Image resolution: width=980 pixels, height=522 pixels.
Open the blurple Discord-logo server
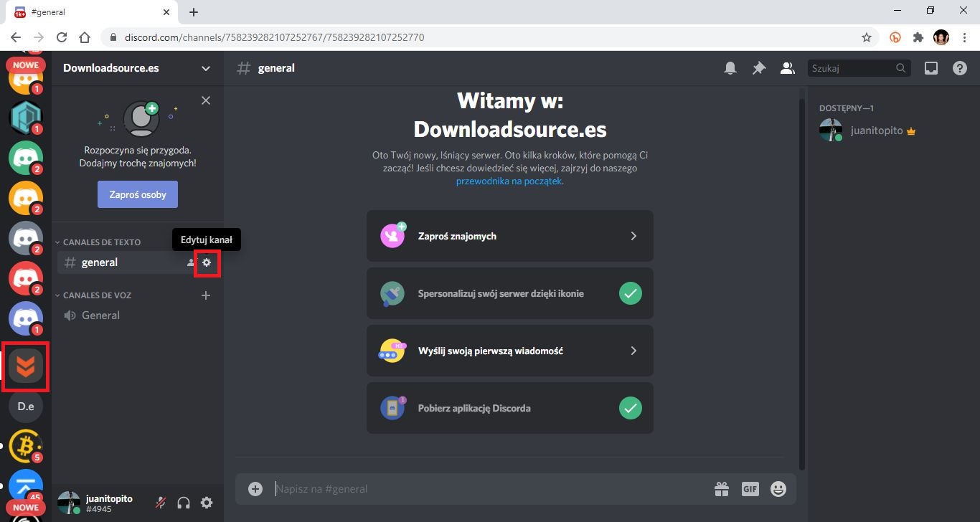(x=26, y=319)
